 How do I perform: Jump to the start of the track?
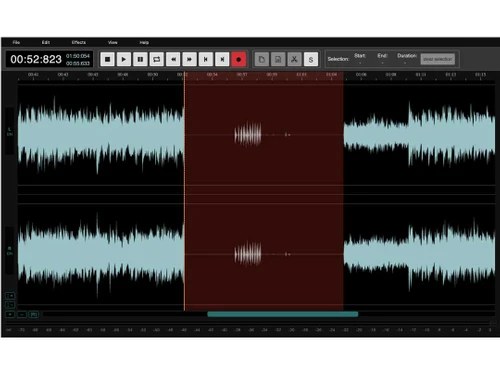click(206, 59)
